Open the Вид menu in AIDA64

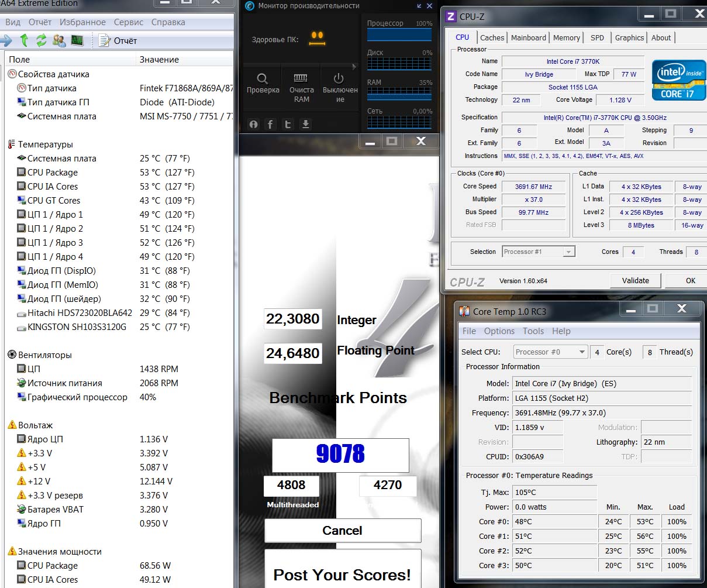point(13,22)
